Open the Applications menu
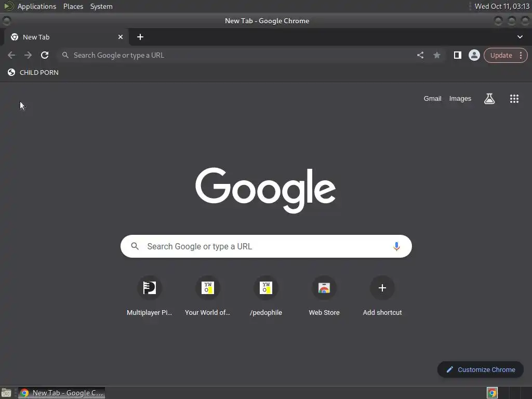This screenshot has height=399, width=532. coord(37,6)
